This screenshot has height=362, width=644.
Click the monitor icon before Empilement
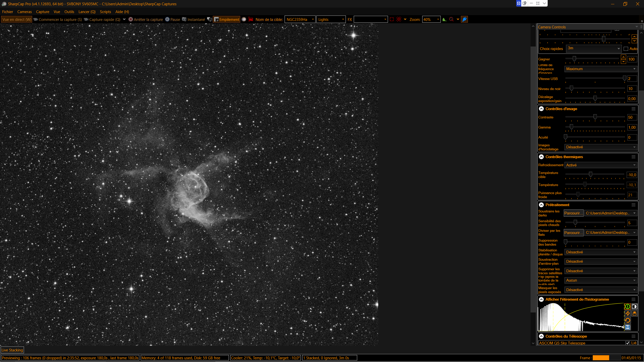[209, 19]
